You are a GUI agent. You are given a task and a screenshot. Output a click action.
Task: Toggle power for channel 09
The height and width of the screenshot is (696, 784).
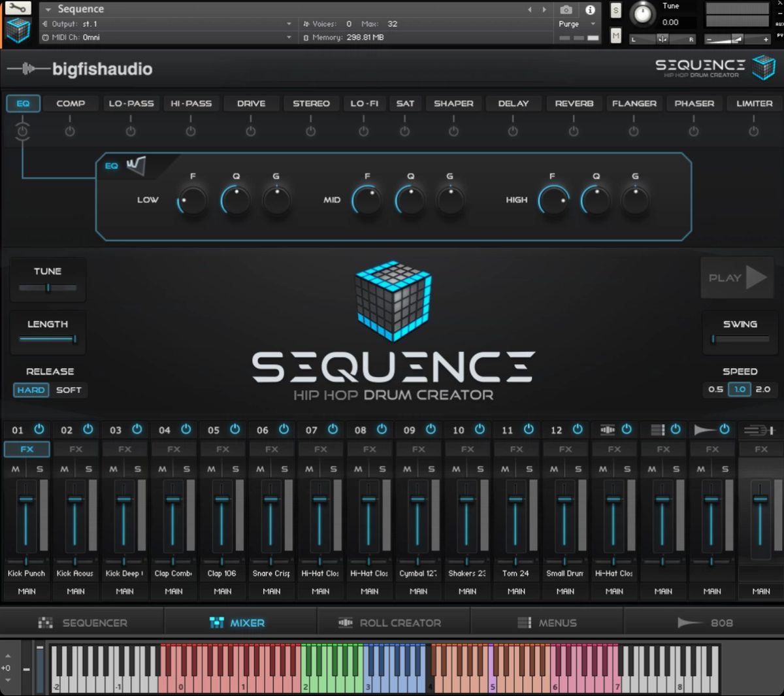point(431,429)
